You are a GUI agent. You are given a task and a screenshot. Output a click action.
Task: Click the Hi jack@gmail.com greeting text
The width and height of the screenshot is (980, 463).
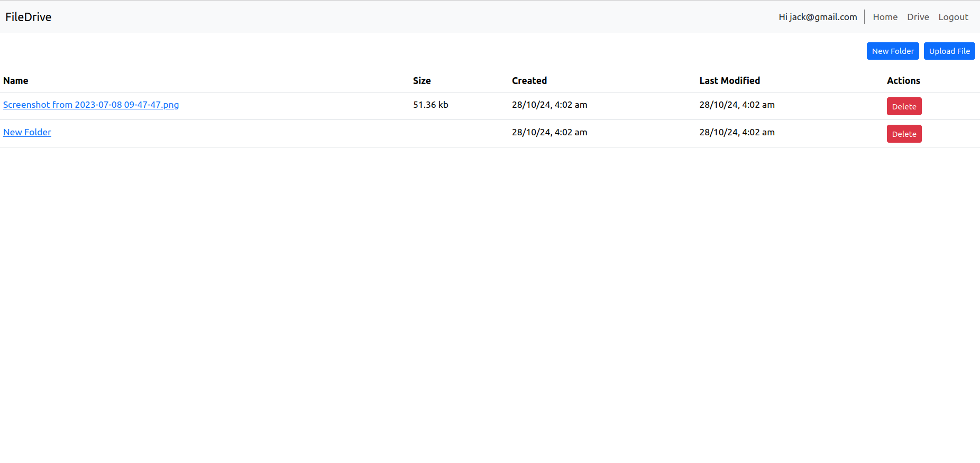(x=818, y=17)
